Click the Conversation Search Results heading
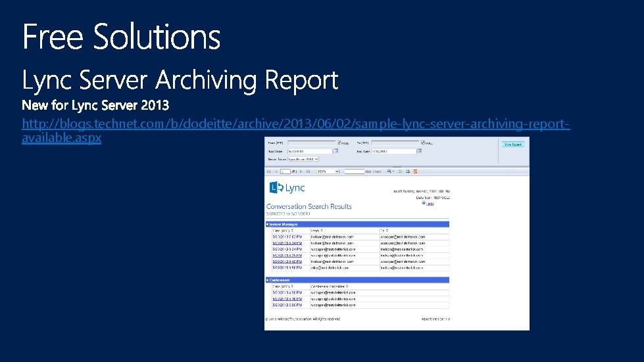 309,207
